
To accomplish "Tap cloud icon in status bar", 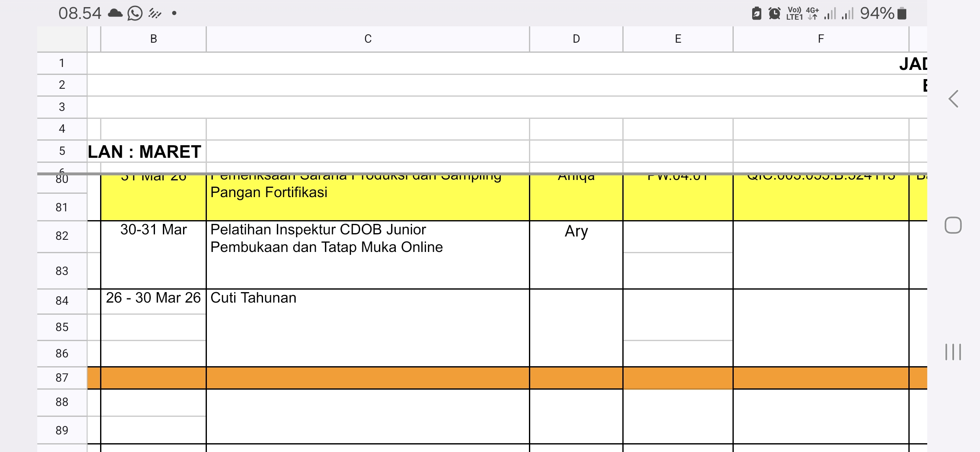I will (x=115, y=13).
